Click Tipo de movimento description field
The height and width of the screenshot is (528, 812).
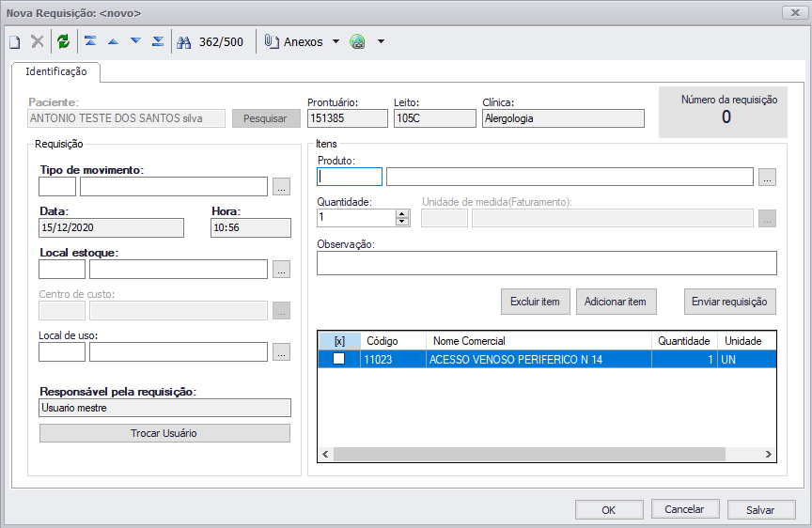coord(174,186)
